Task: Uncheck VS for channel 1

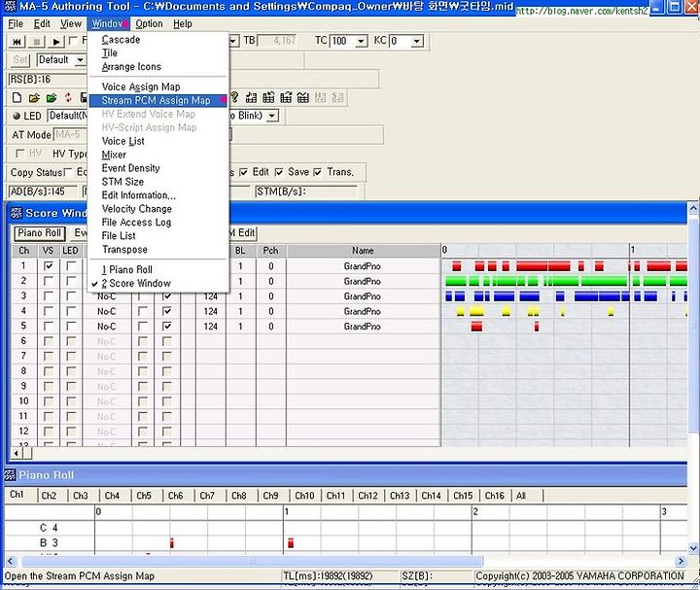Action: tap(49, 266)
